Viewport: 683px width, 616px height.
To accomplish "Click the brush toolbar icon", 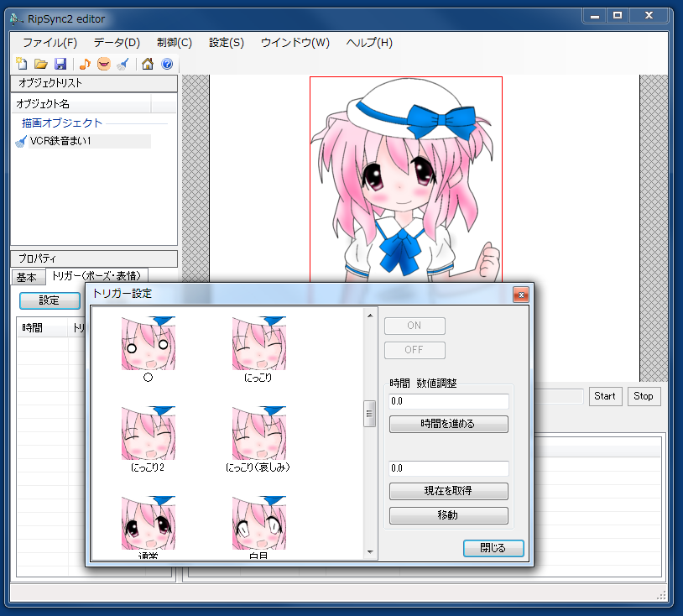I will click(123, 64).
